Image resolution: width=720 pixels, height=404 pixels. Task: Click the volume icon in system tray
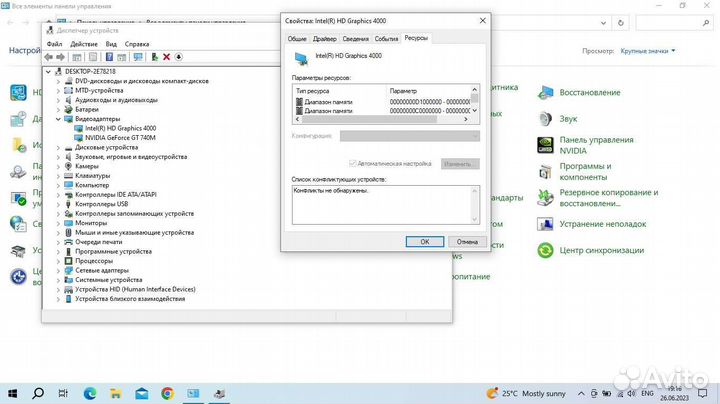[631, 393]
